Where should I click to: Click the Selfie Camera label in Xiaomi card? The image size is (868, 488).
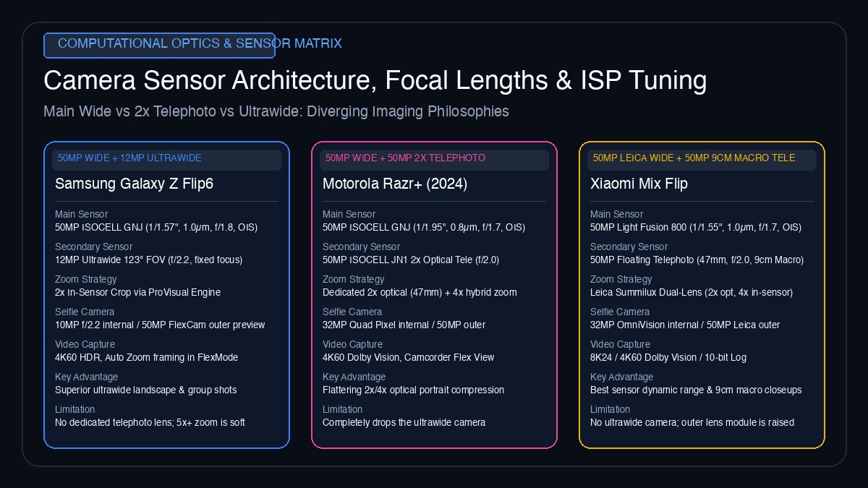click(620, 312)
